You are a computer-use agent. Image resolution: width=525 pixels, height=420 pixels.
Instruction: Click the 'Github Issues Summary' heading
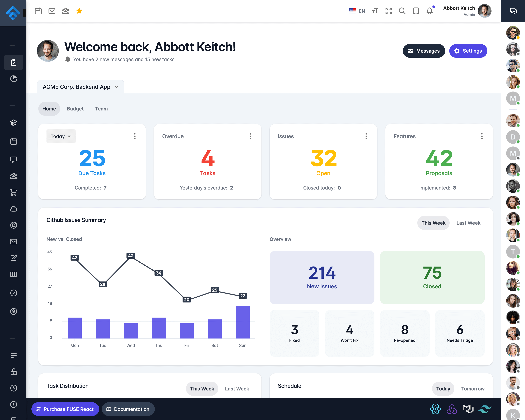[76, 220]
